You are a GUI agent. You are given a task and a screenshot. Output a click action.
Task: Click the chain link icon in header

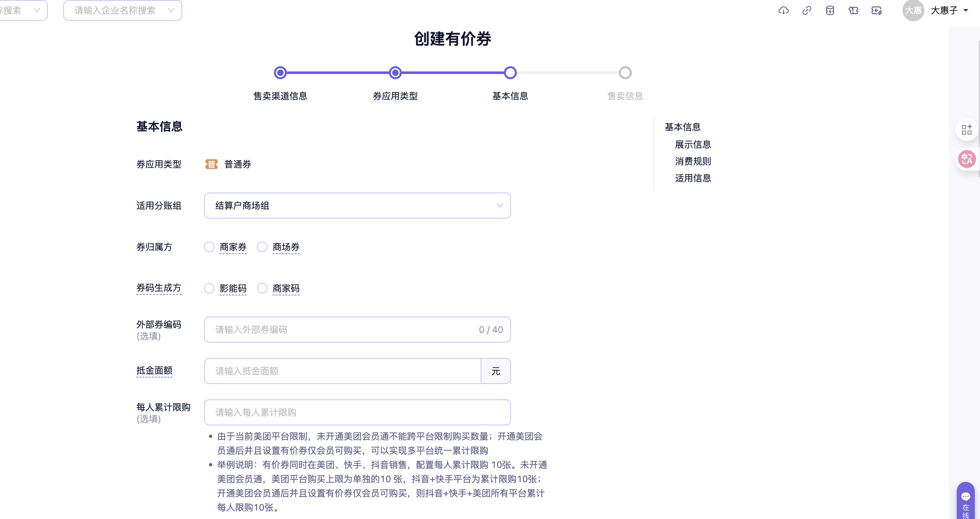(x=807, y=11)
